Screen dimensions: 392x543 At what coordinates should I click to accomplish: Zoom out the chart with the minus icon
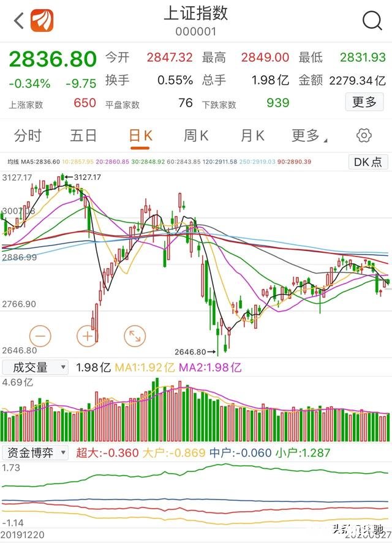[x=40, y=336]
